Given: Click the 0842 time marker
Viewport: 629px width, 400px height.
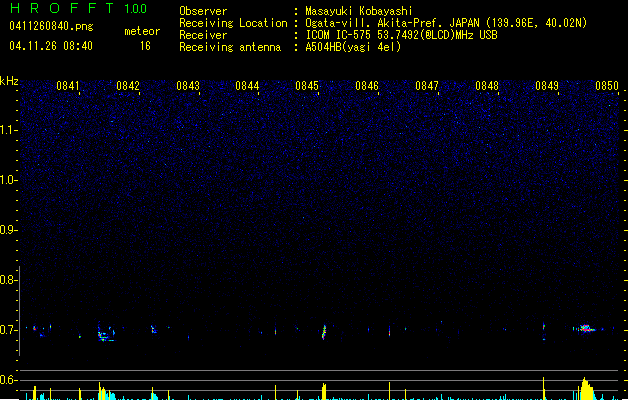Looking at the screenshot, I should (x=128, y=86).
